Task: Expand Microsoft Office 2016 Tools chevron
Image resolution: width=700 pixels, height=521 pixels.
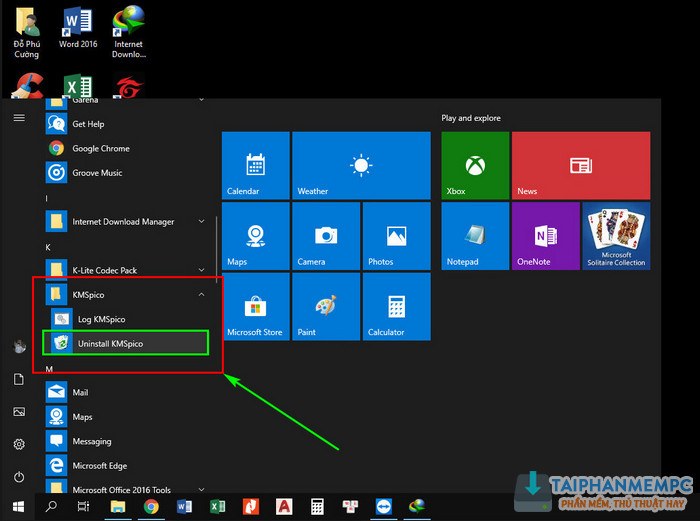Action: [201, 490]
